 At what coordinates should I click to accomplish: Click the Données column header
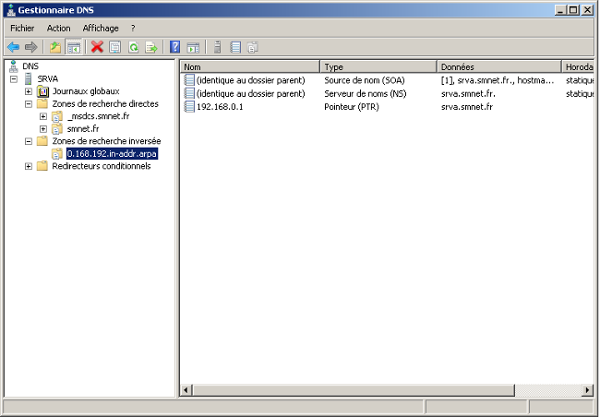click(x=497, y=66)
